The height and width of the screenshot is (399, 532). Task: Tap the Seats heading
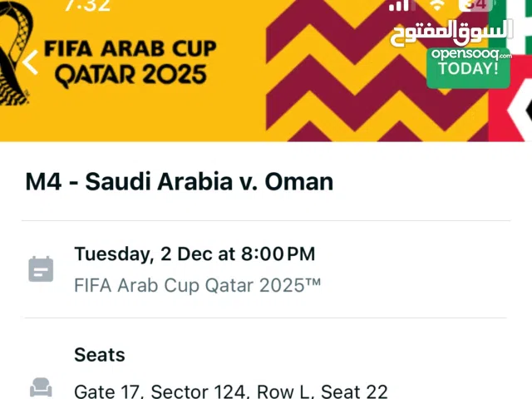[x=100, y=355]
